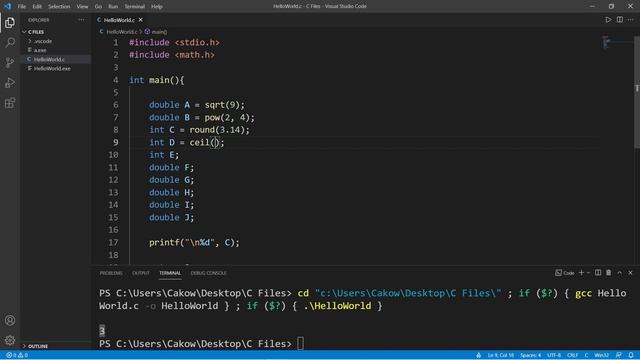Image resolution: width=640 pixels, height=360 pixels.
Task: Open the Selection menu
Action: 59,7
